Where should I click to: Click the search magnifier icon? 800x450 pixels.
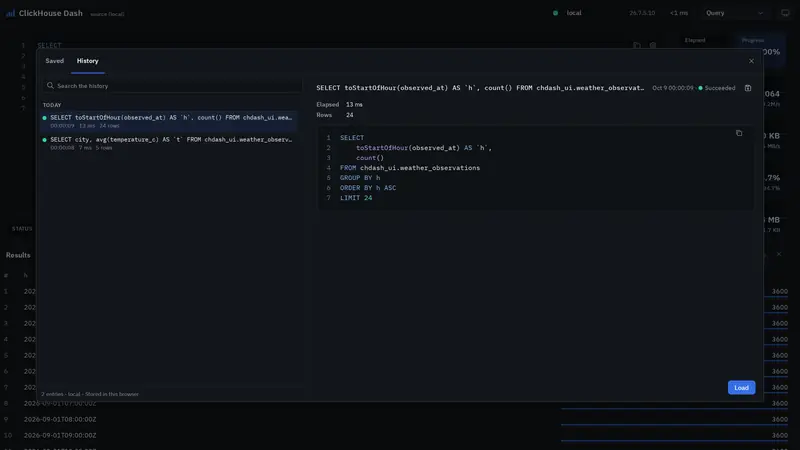click(50, 86)
